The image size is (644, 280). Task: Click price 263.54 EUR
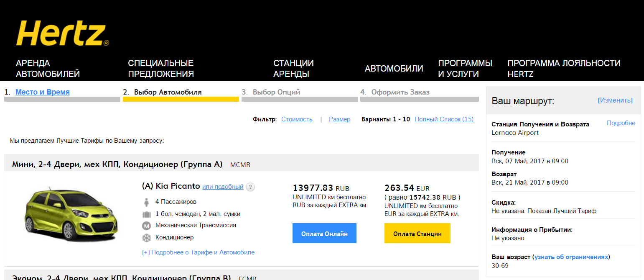click(x=407, y=188)
